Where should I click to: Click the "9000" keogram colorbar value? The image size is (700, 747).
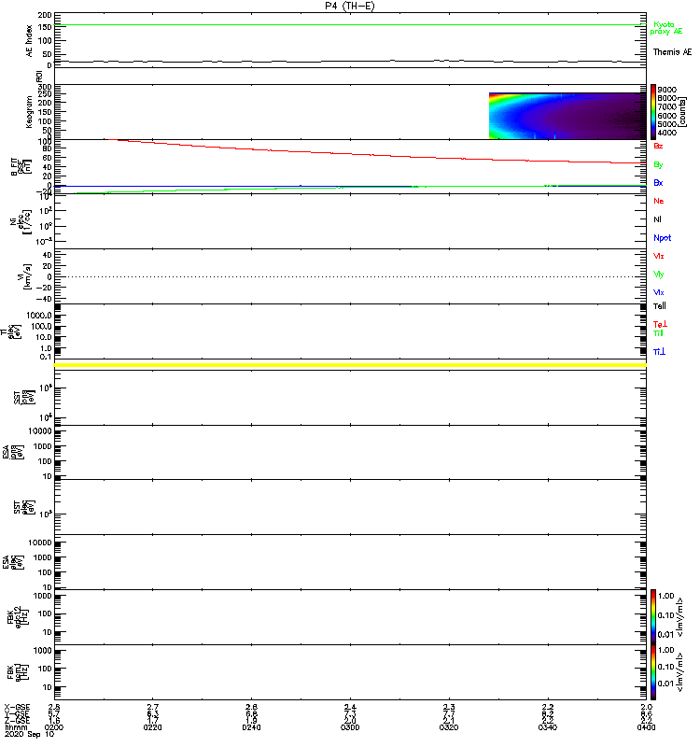667,90
